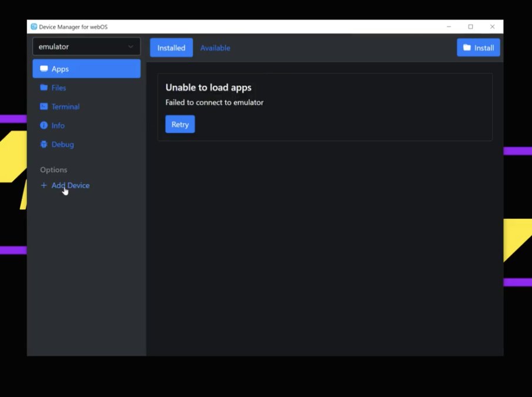Click the 'Unable to load apps' heading

point(208,88)
